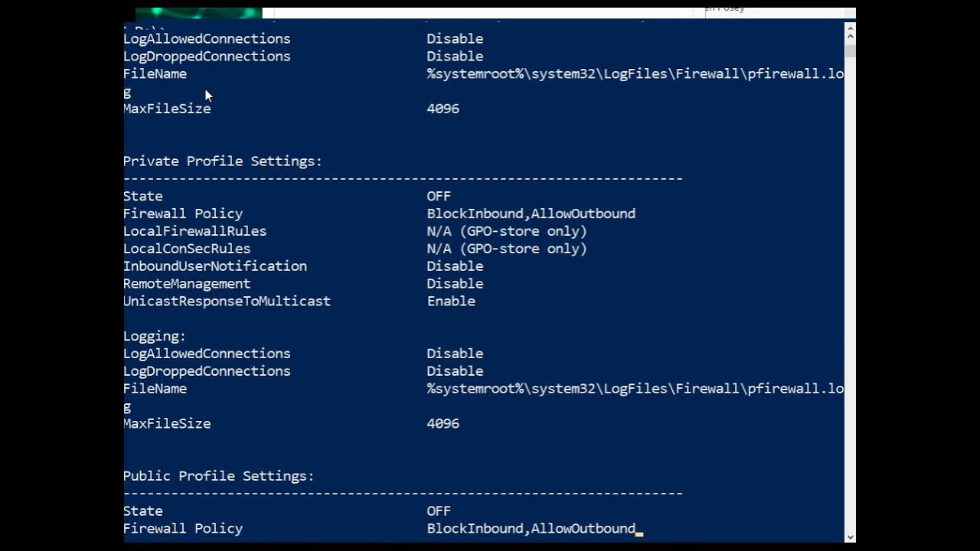The image size is (980, 551).
Task: Click the InboundUserNotification setting name
Action: (215, 266)
